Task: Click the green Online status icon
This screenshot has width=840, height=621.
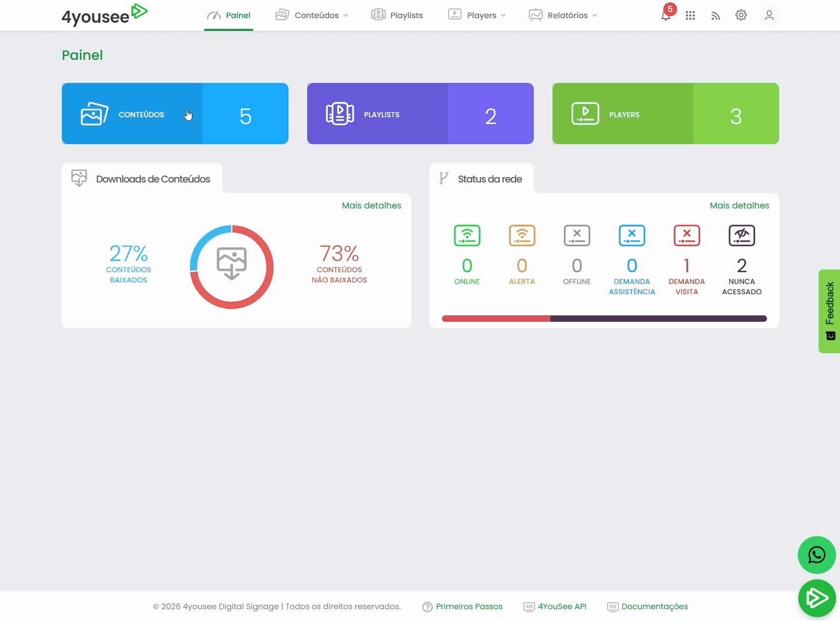Action: tap(467, 235)
